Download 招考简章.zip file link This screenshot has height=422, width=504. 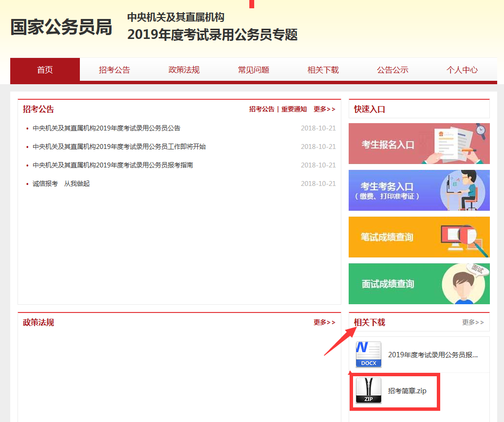[x=407, y=391]
